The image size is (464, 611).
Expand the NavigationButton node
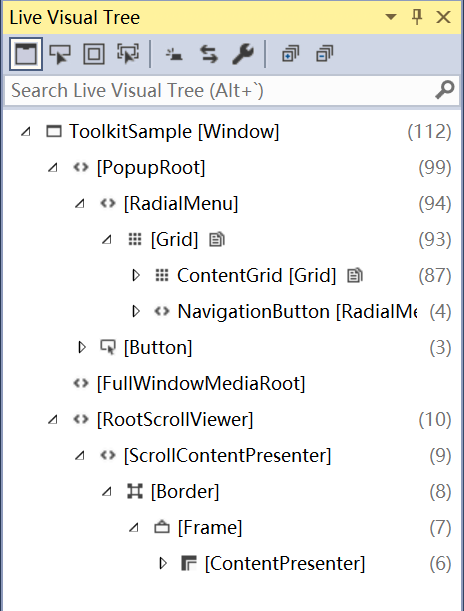[136, 311]
